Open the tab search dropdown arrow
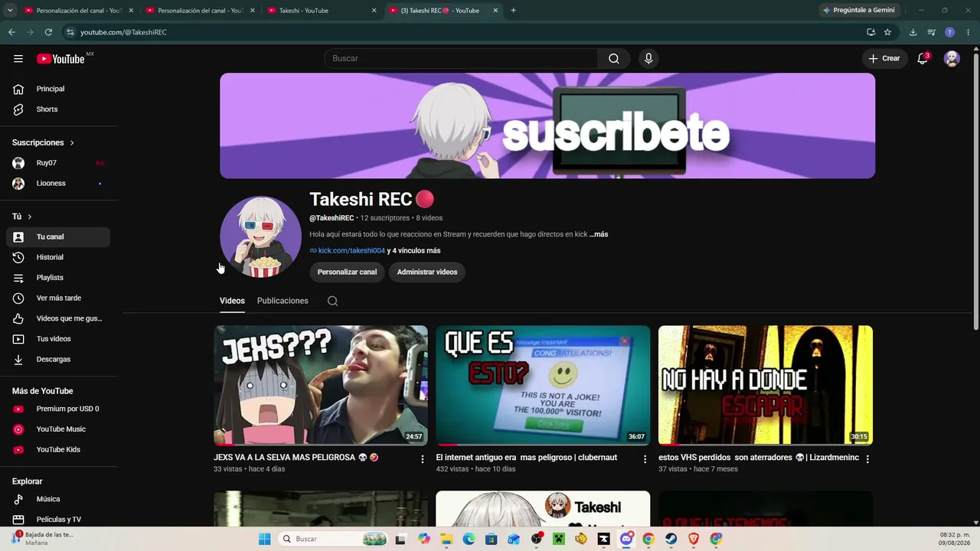980x551 pixels. [9, 11]
